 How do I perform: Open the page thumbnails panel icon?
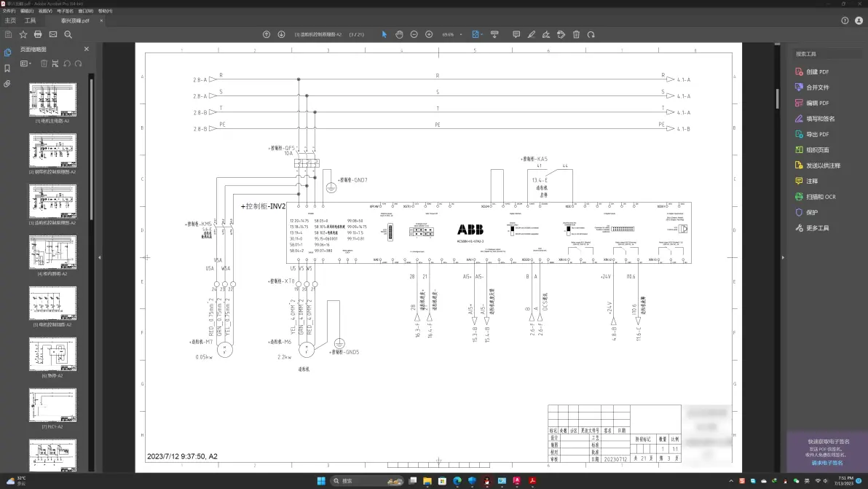7,52
